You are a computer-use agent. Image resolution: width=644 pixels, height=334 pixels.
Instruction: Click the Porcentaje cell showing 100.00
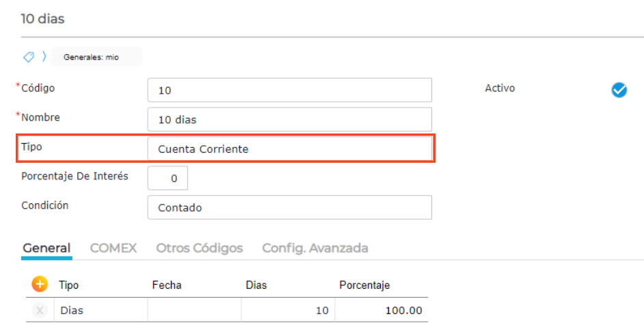[381, 310]
